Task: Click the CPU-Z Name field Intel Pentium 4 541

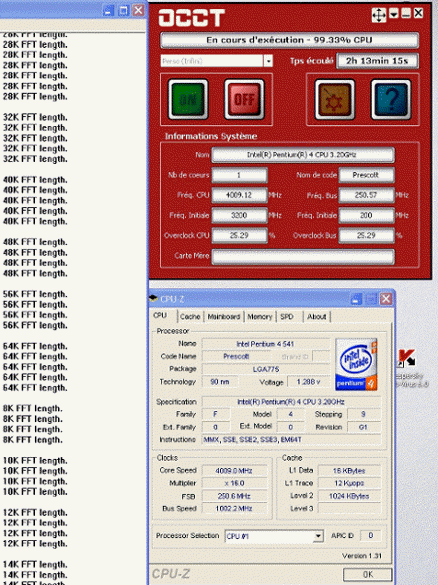Action: click(x=266, y=344)
